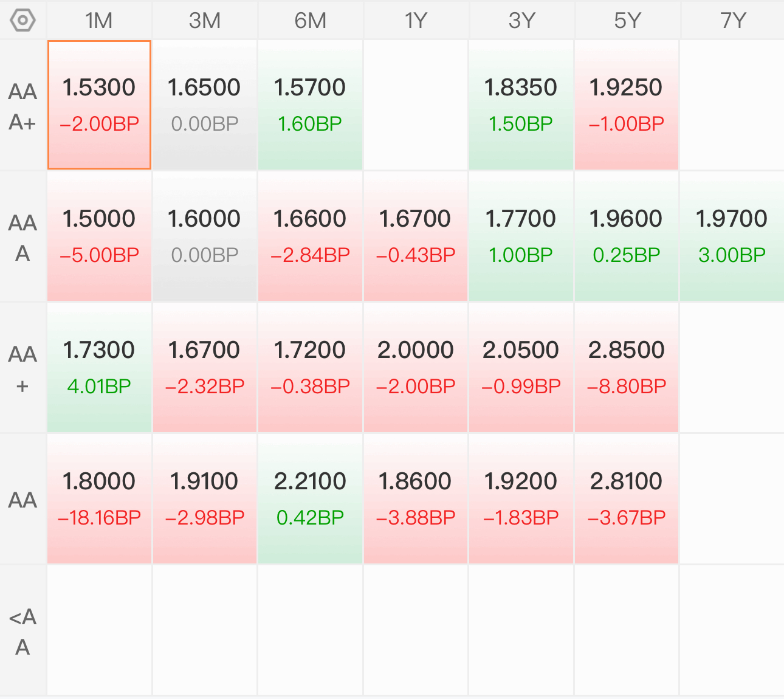784x699 pixels.
Task: Click the AA+ 1Y cell showing 2.0000
Action: pos(416,368)
